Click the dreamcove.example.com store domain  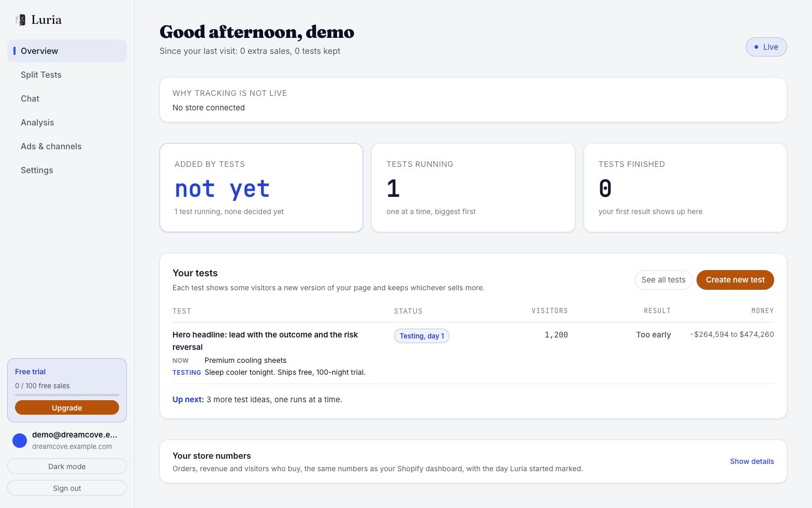coord(72,446)
